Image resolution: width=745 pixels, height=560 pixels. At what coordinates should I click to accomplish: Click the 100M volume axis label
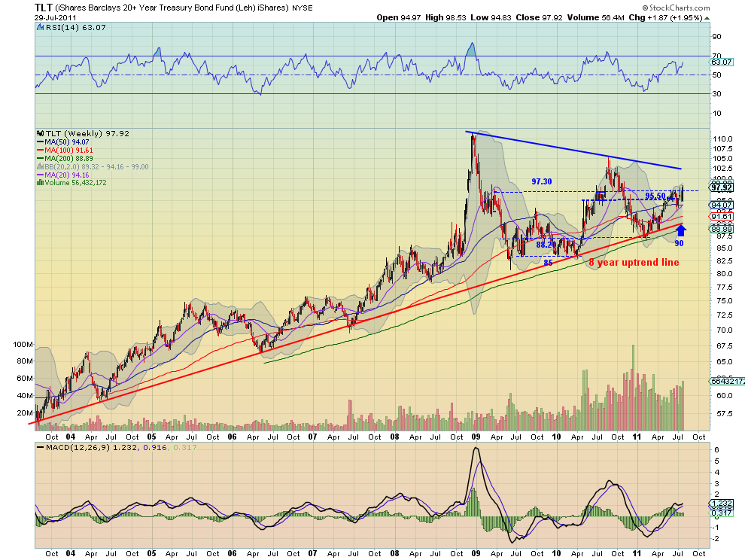click(x=23, y=344)
